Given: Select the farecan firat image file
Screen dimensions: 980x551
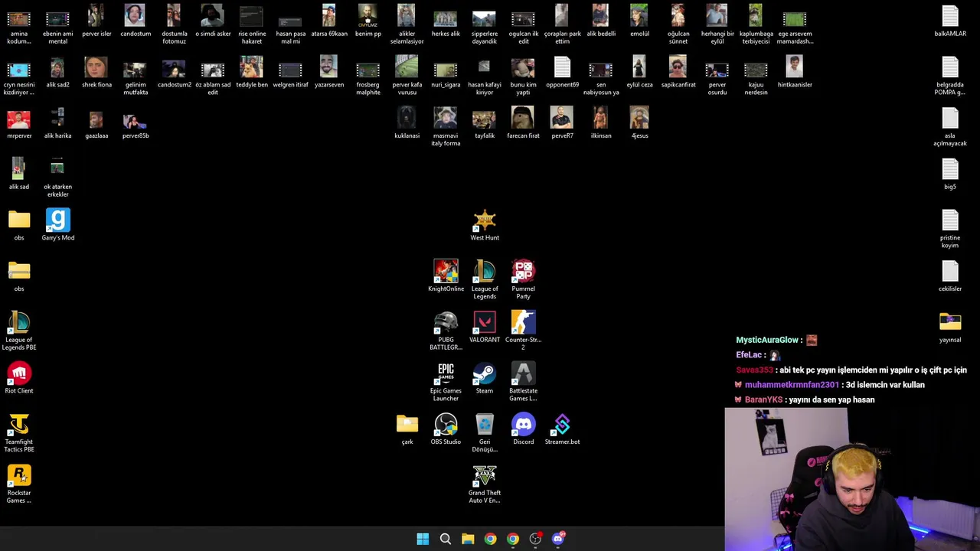Looking at the screenshot, I should (x=523, y=123).
